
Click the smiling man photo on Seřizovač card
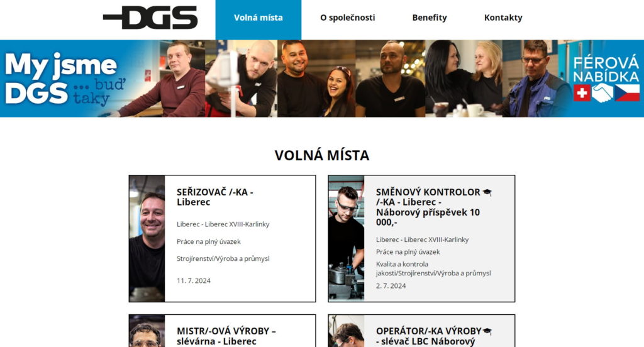pyautogui.click(x=147, y=239)
